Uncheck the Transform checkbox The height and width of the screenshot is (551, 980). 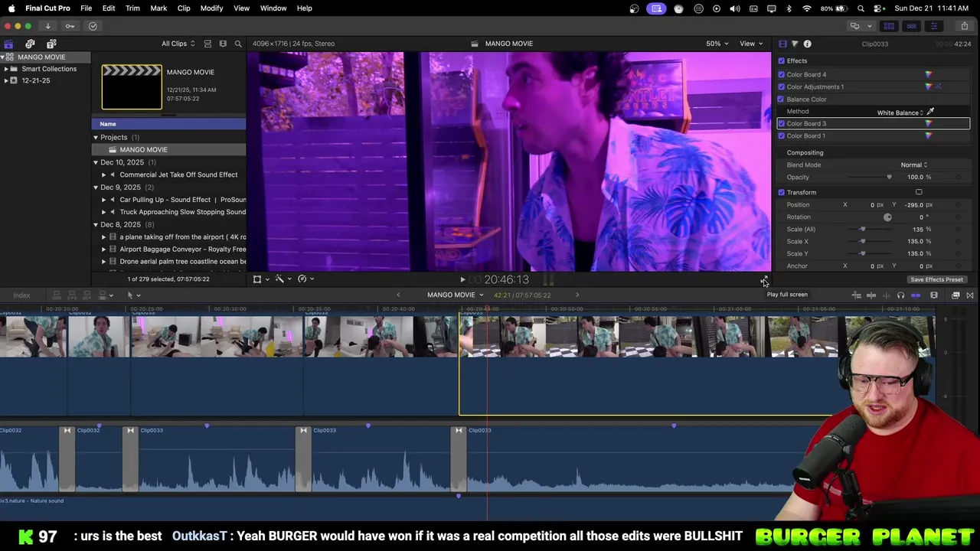(782, 192)
